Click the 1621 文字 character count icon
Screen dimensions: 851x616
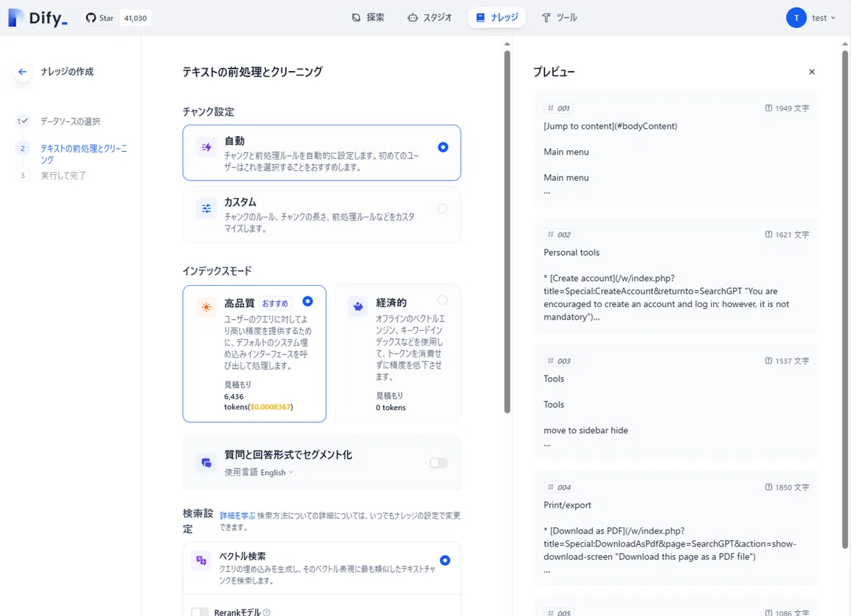pyautogui.click(x=769, y=235)
